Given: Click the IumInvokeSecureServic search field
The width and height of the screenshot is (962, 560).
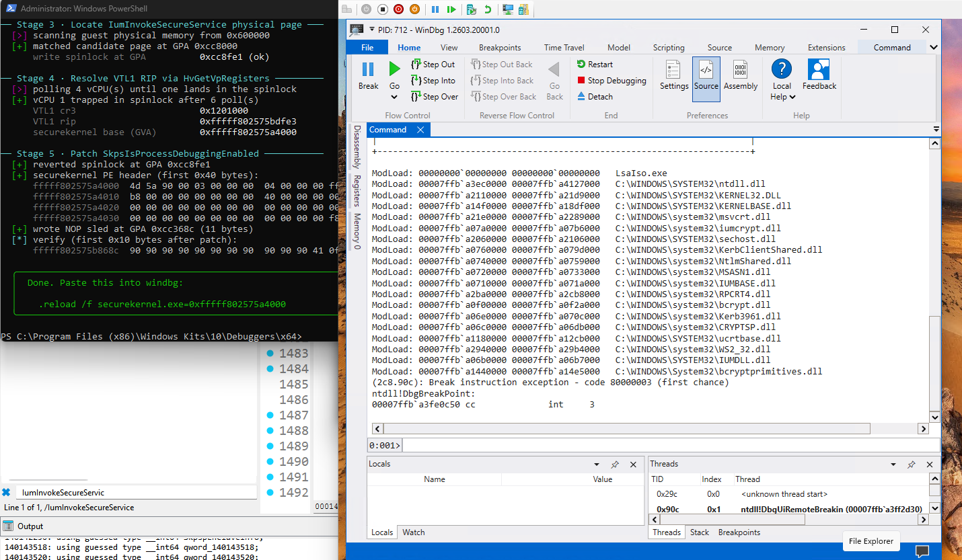Looking at the screenshot, I should [135, 493].
